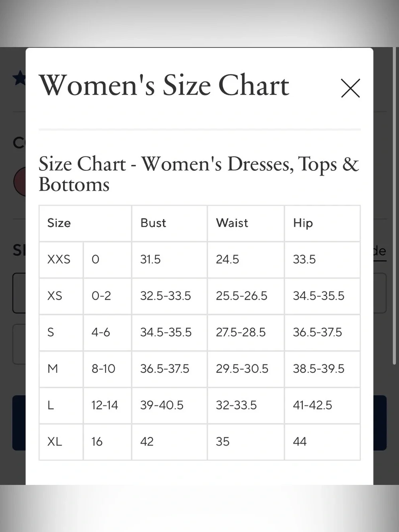The width and height of the screenshot is (399, 532).
Task: Click the Dresses, Tops & Bottoms subheading
Action: coord(199,174)
